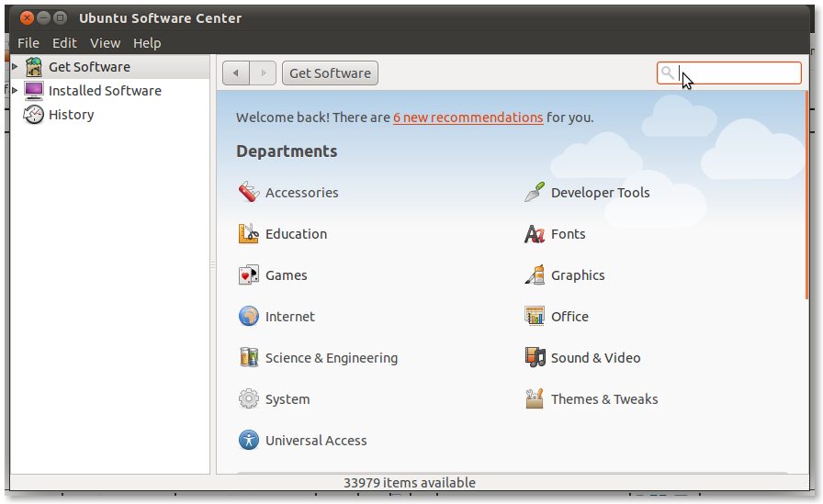
Task: Open the Games department label
Action: click(x=286, y=274)
